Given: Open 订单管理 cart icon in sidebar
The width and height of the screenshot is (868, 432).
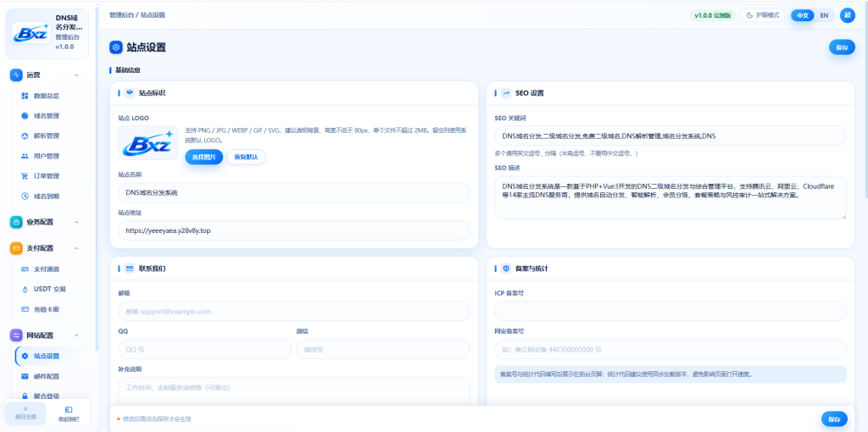Looking at the screenshot, I should point(25,176).
